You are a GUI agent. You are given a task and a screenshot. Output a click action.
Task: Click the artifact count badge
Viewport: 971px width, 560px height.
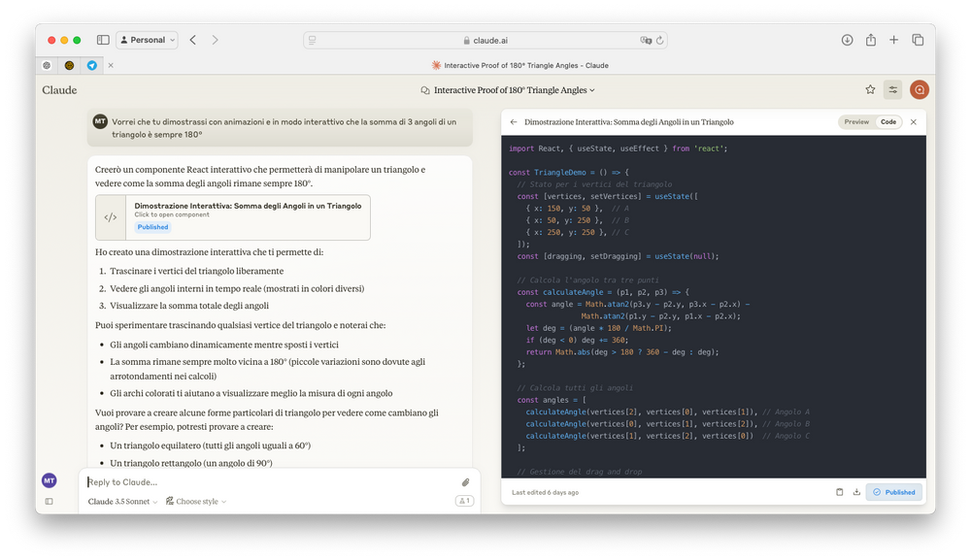click(x=464, y=501)
